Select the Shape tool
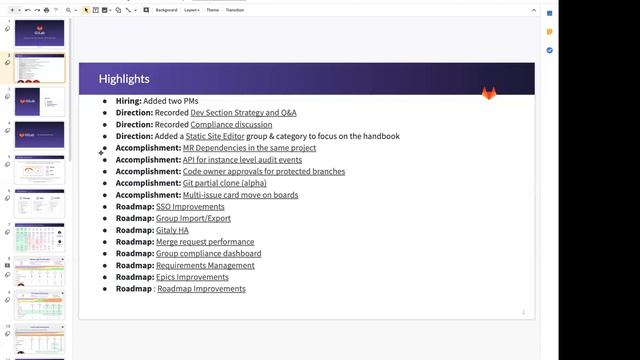 (x=118, y=10)
